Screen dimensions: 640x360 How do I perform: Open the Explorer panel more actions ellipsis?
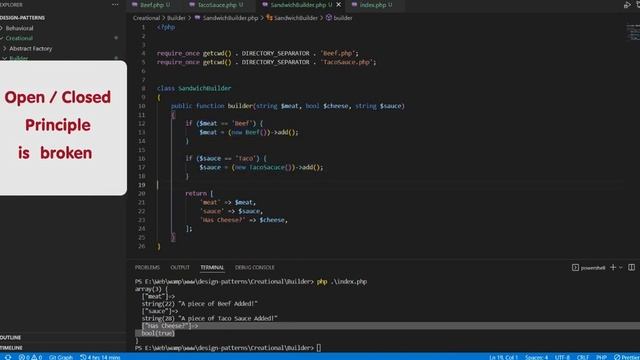click(x=115, y=5)
